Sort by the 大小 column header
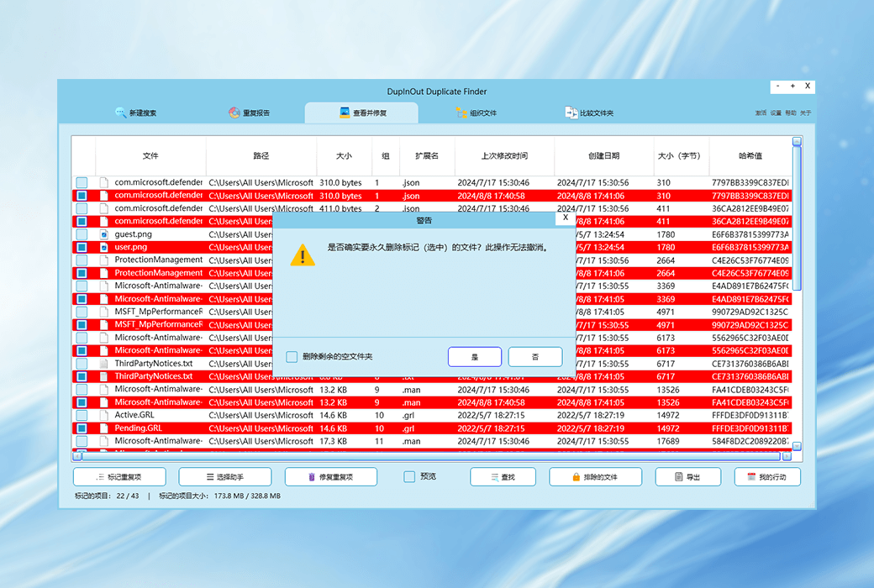874x588 pixels. 344,156
